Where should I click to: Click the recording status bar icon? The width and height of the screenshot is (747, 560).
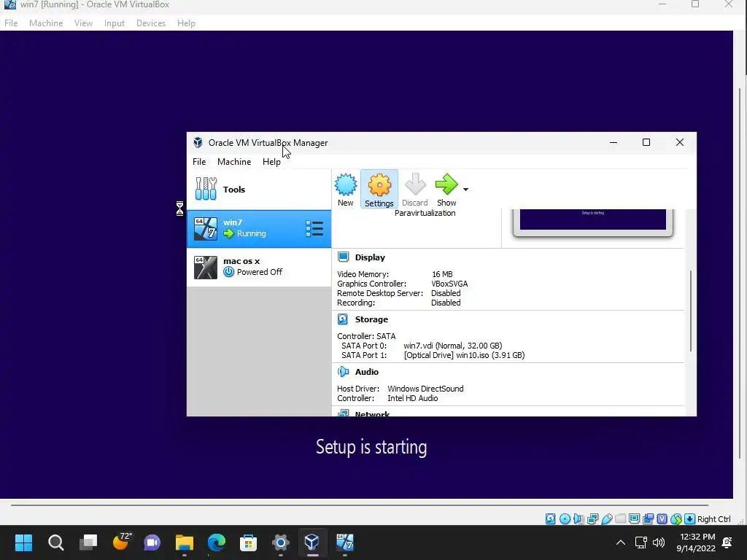pos(648,519)
